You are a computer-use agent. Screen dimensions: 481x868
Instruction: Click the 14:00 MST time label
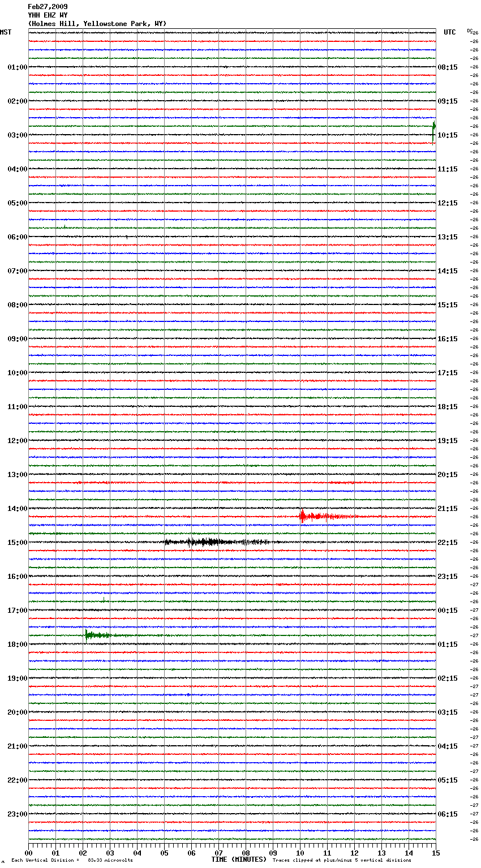click(x=18, y=509)
